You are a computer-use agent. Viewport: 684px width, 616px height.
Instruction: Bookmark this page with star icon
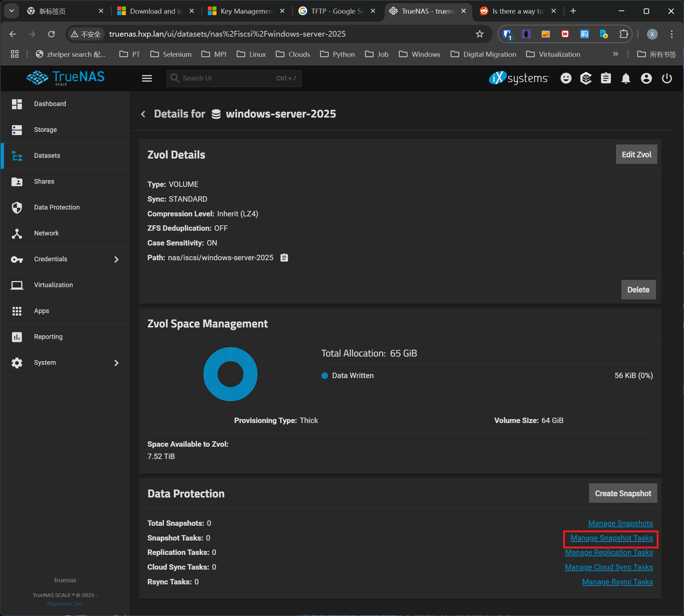pyautogui.click(x=479, y=34)
